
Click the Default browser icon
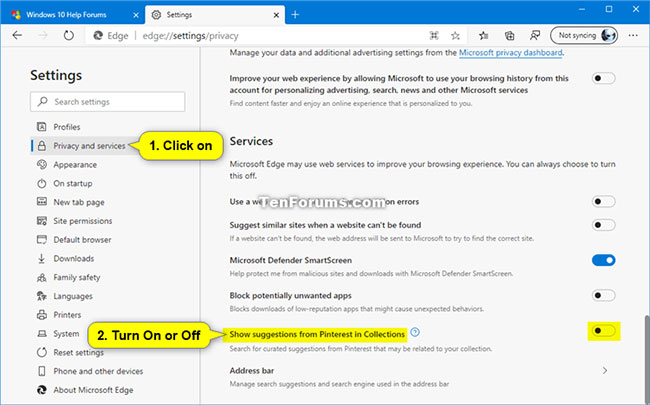(41, 240)
